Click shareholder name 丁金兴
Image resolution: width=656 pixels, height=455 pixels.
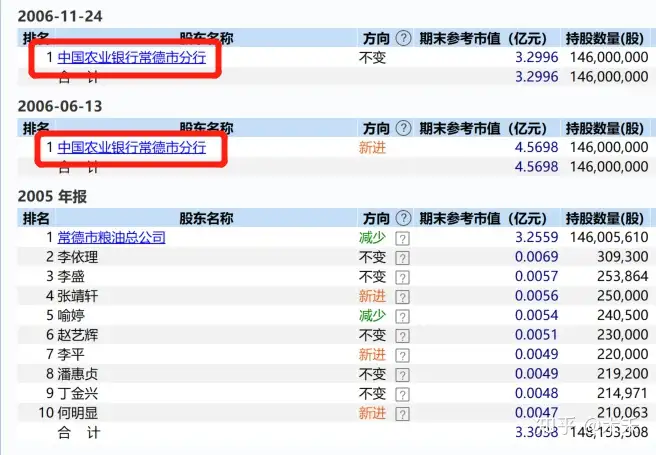[x=78, y=394]
